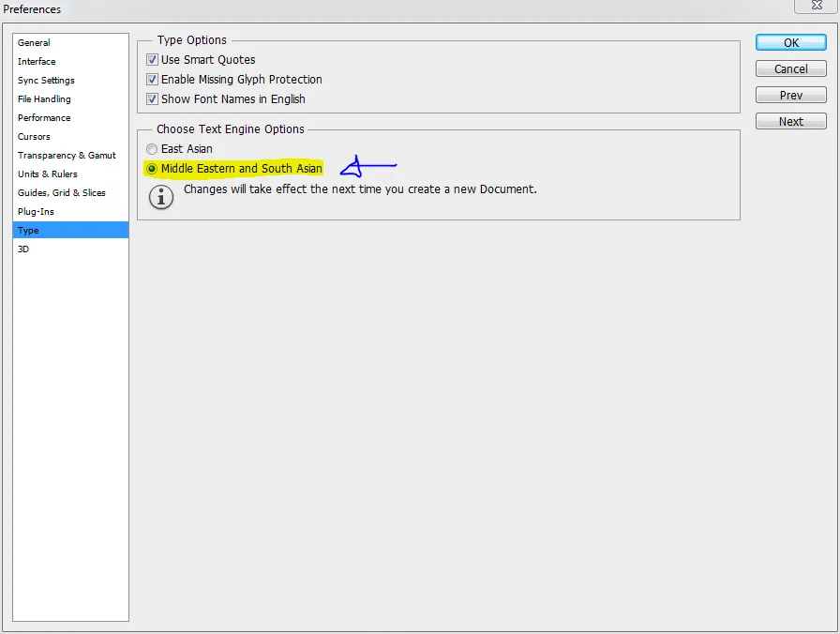Switch to Performance preferences

[x=44, y=118]
